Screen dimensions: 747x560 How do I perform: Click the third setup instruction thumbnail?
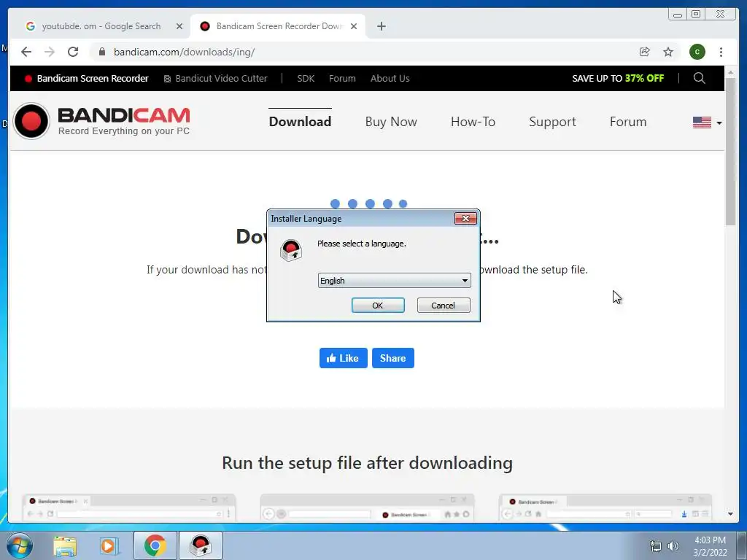[x=605, y=507]
